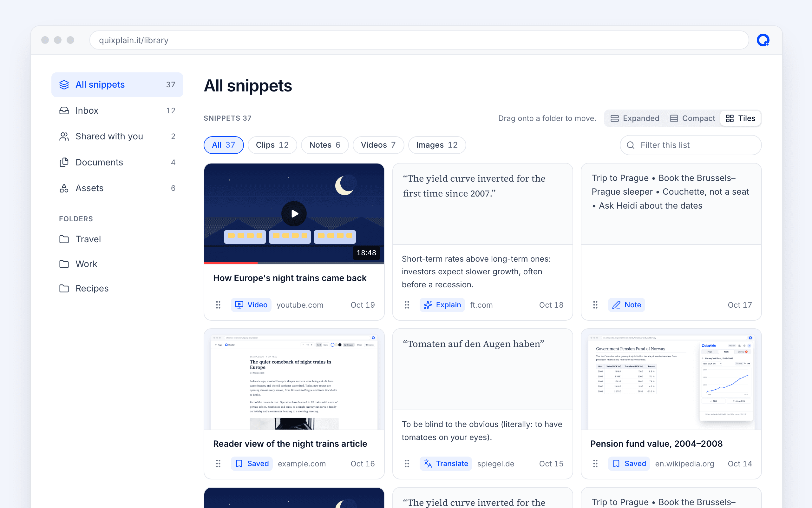Open the Documents section

117,162
